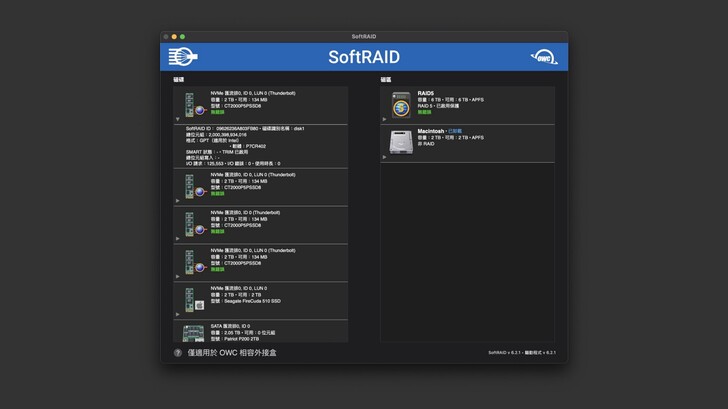Click the large "SoftRAID" banner heading

pos(364,57)
